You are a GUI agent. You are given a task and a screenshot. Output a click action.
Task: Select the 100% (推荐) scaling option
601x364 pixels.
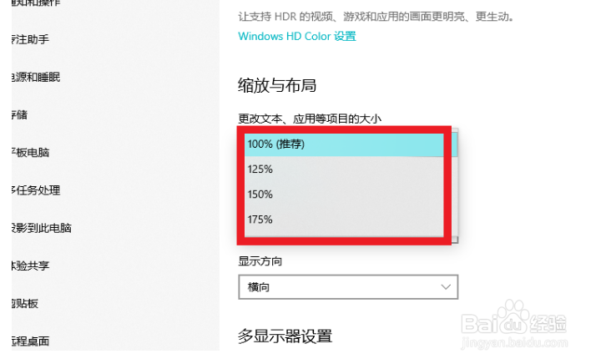342,144
